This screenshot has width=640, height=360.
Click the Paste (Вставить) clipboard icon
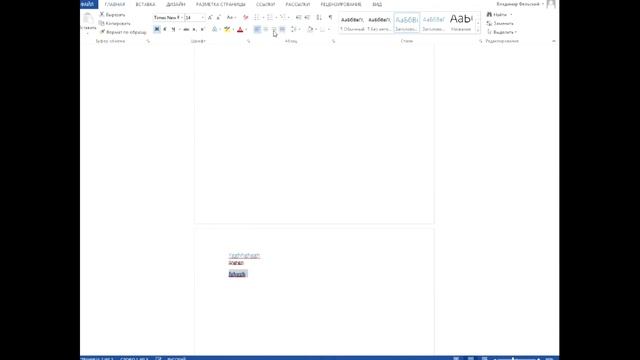88,18
